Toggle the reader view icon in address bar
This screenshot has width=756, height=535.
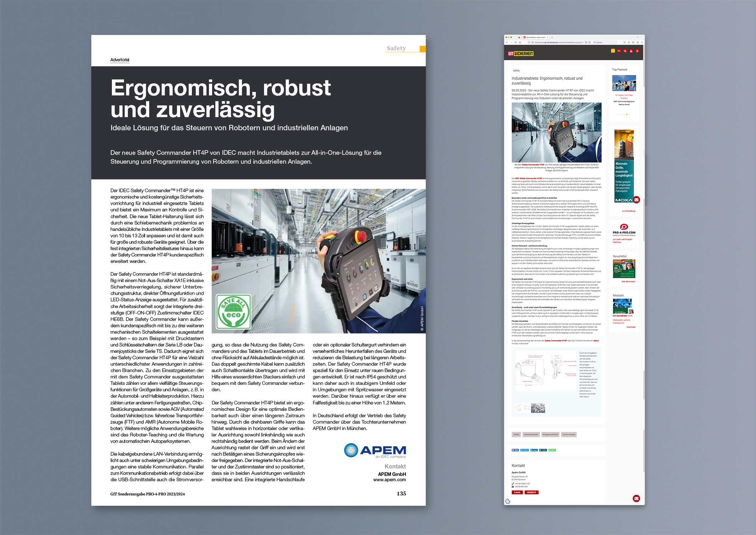point(586,42)
